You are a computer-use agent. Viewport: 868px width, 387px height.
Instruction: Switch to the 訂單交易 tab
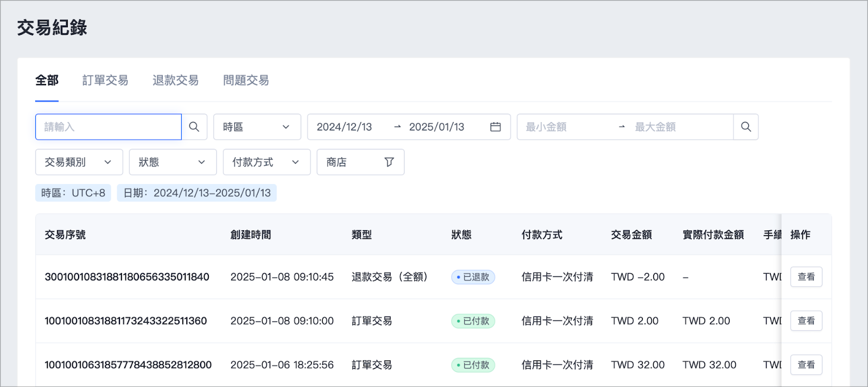(105, 80)
